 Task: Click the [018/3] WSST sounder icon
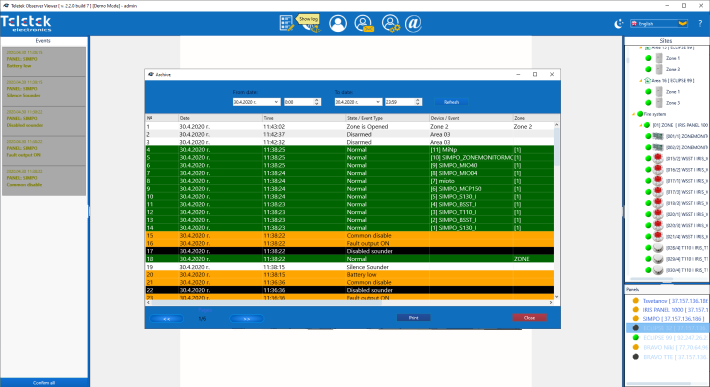658,203
